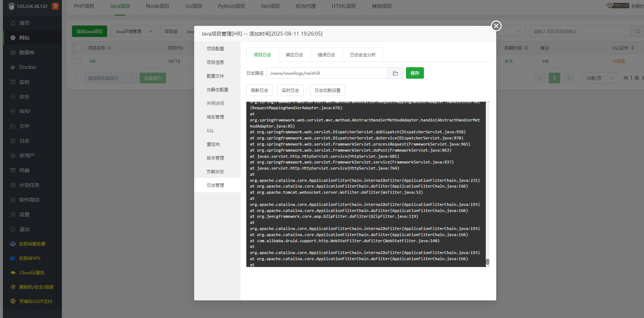Open the software store grid icon
Screen dimensions: 644x318
click(x=13, y=200)
